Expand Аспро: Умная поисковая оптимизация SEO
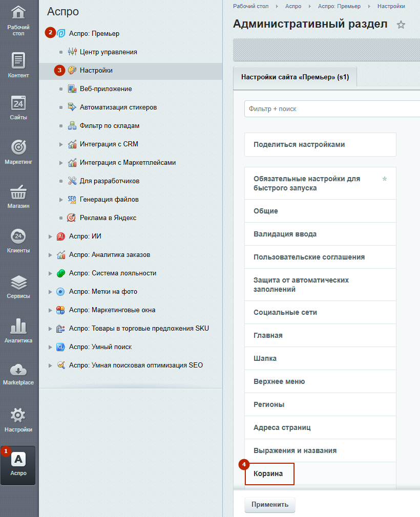Screen dimensions: 420x517 point(50,365)
